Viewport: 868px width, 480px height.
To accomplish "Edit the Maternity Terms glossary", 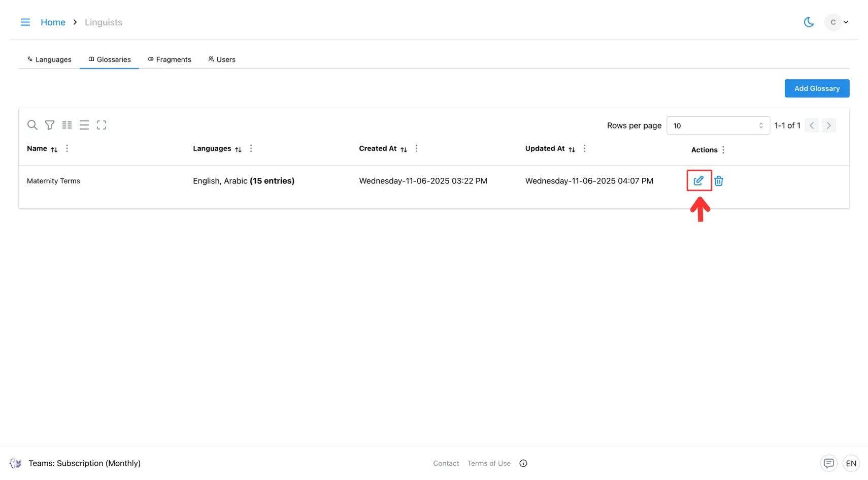I will [698, 180].
